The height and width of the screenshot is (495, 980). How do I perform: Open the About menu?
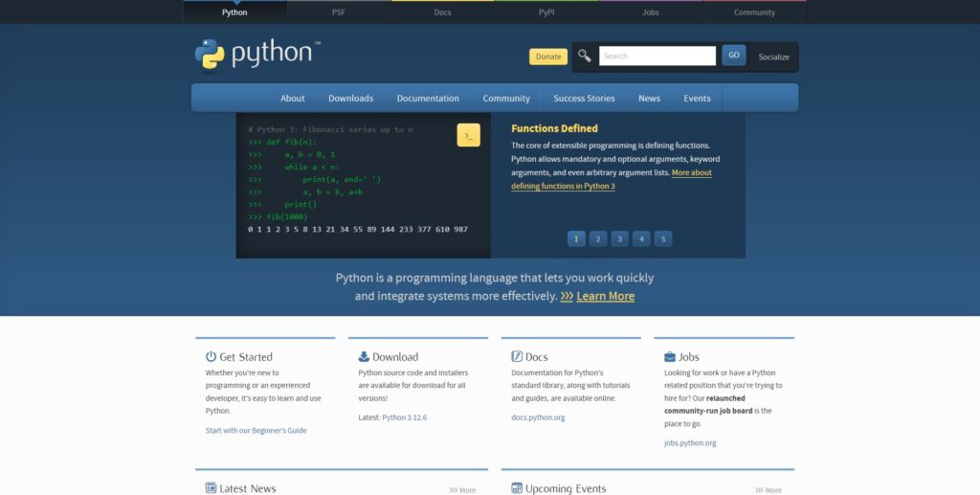pos(293,98)
